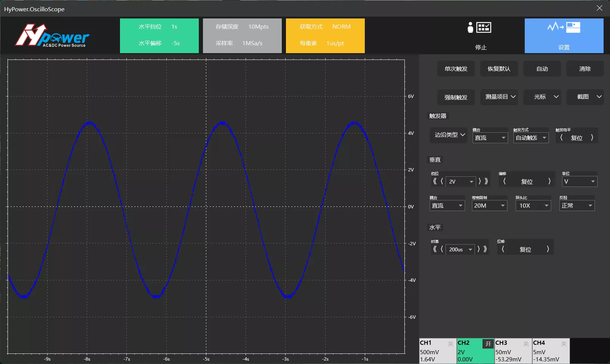Open the 探头比 10X dropdown
Image resolution: width=610 pixels, height=364 pixels.
click(533, 205)
